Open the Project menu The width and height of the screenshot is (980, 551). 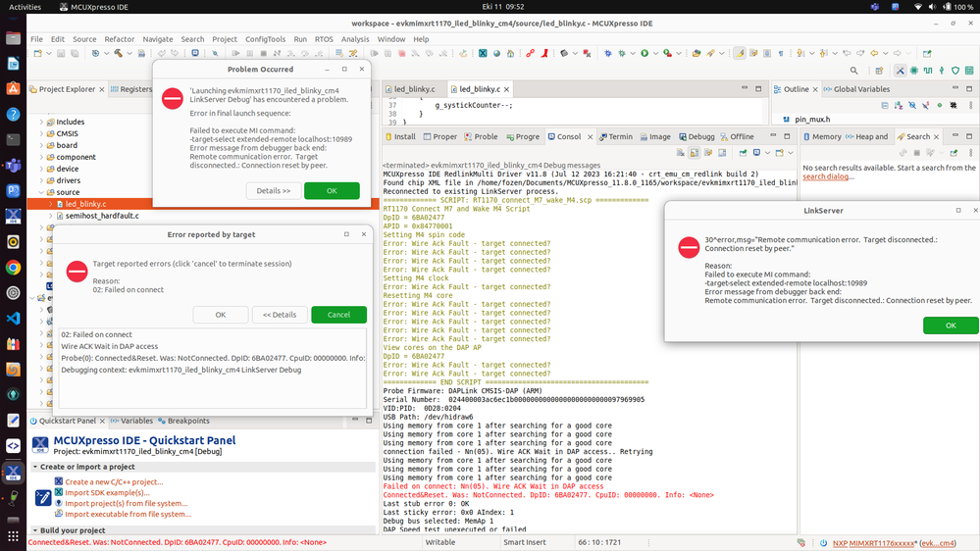click(x=225, y=39)
